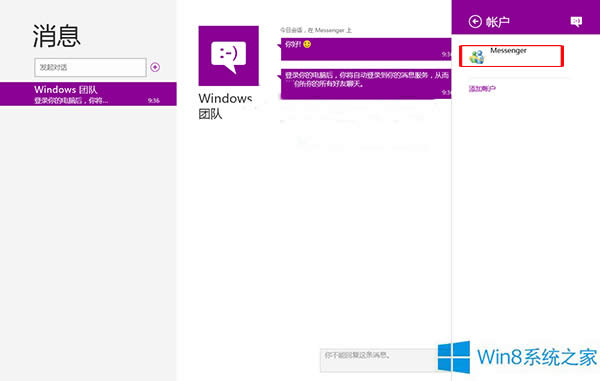Click the conversation info line above messages
Screen dimensions: 600x381
(x=316, y=30)
